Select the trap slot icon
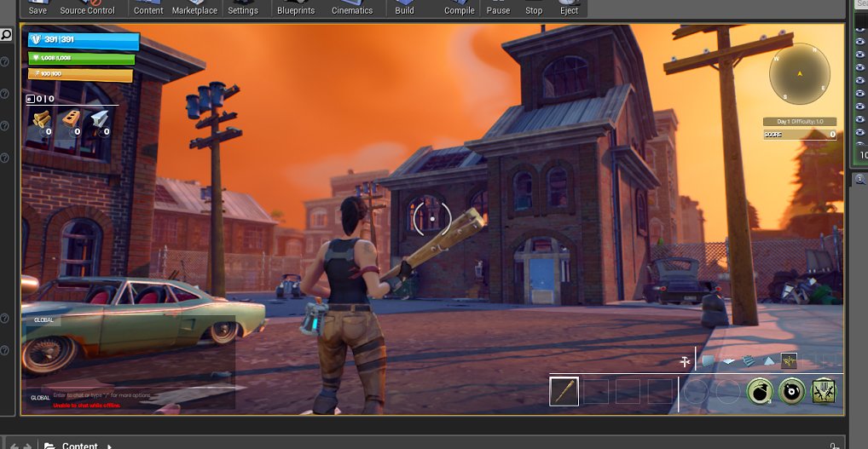The height and width of the screenshot is (449, 868). [789, 361]
